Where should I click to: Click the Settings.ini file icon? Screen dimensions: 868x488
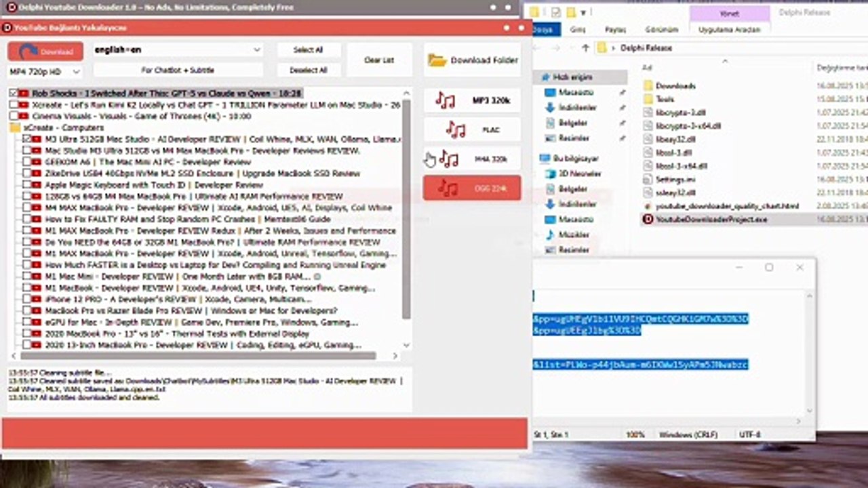point(648,180)
